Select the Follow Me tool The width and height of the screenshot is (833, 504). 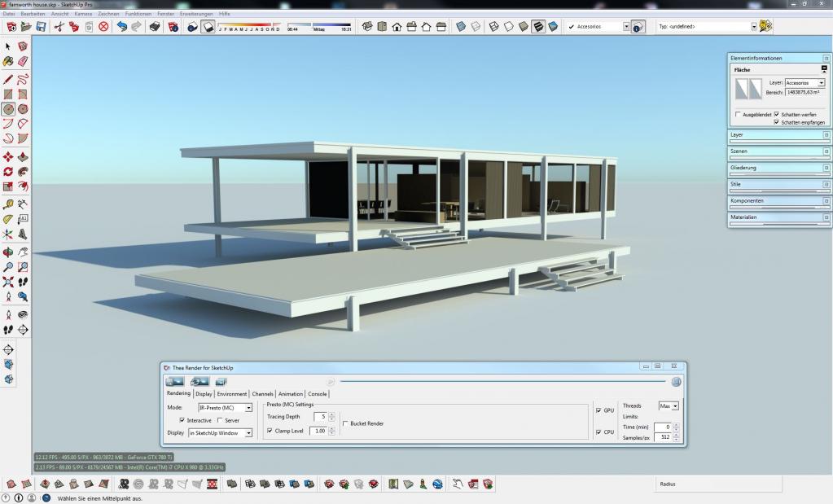point(23,172)
